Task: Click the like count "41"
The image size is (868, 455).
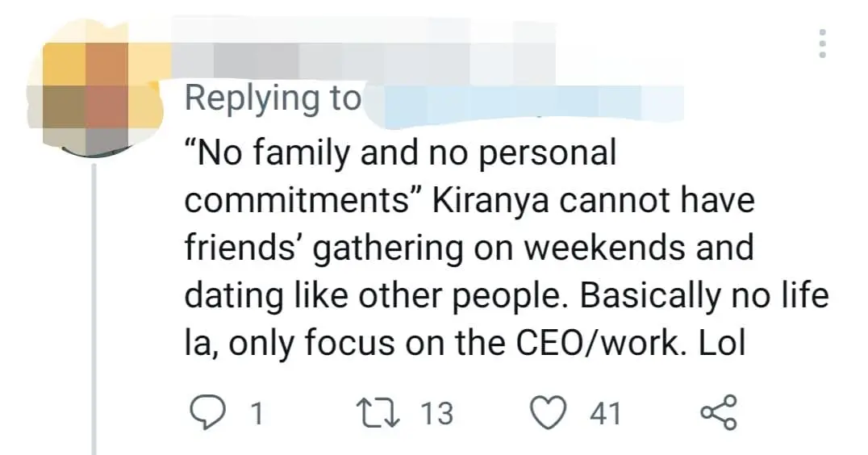Action: [605, 414]
